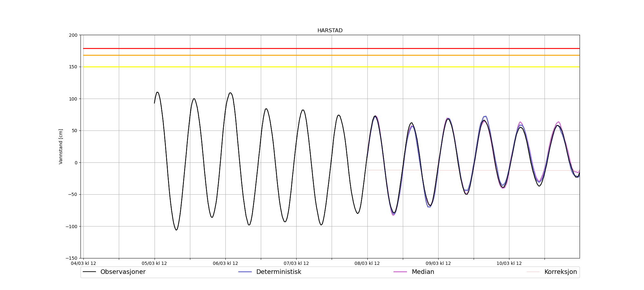Click the Deterministisk legend label
Viewport: 644px width, 290px height.
(279, 272)
